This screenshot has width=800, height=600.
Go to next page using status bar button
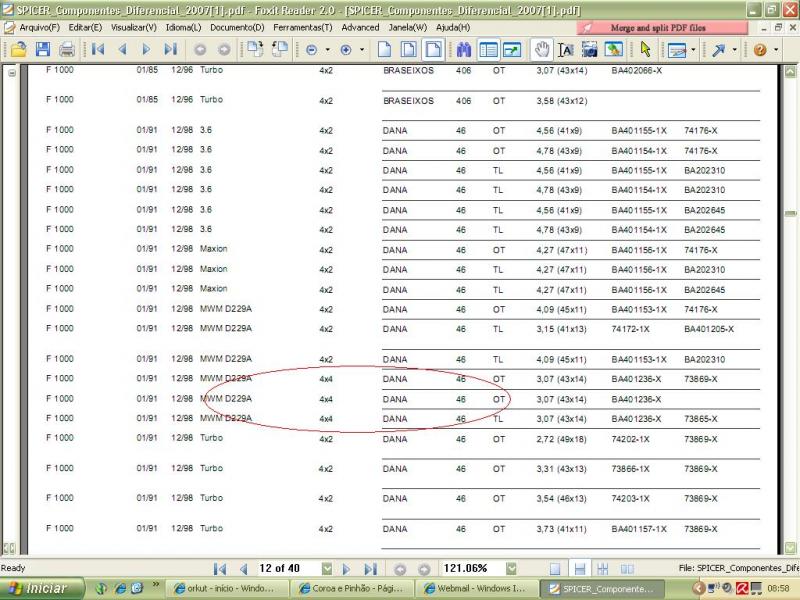[346, 568]
